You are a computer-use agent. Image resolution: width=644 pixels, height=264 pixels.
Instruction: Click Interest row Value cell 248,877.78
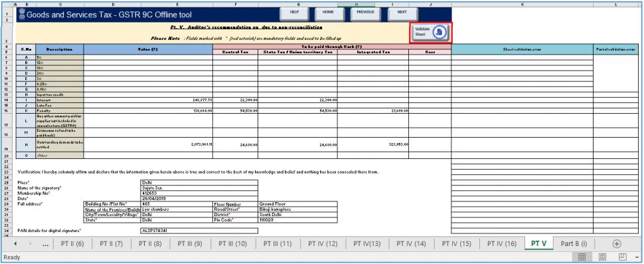[x=148, y=100]
